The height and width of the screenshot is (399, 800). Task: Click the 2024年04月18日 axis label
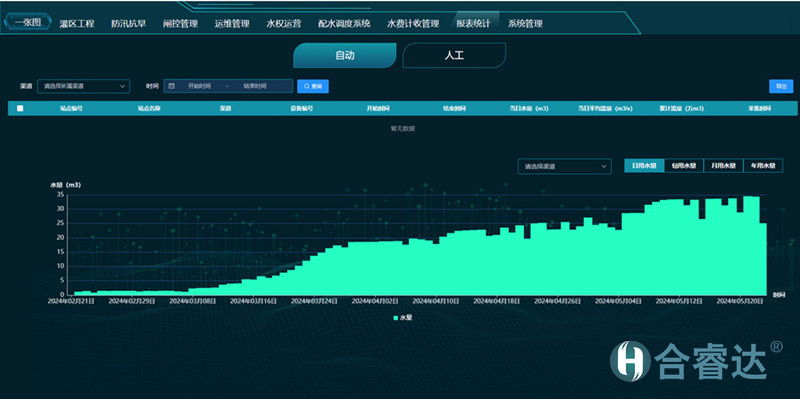496,302
